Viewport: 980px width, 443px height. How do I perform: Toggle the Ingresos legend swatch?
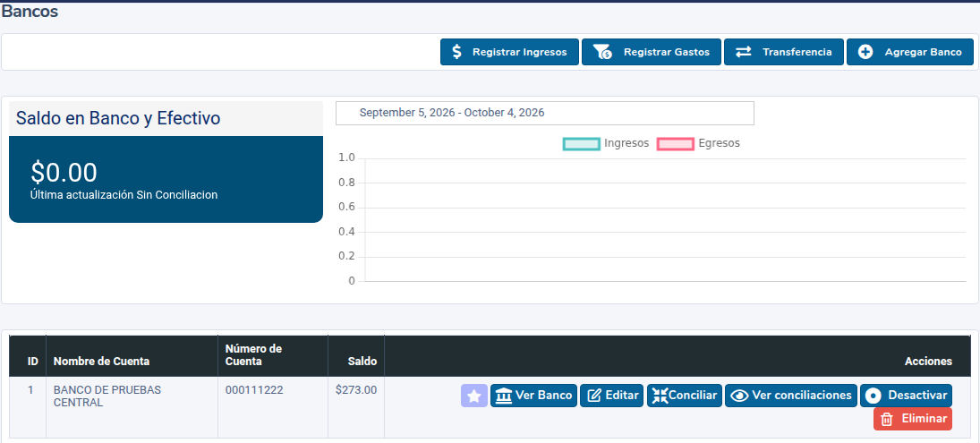pyautogui.click(x=581, y=144)
